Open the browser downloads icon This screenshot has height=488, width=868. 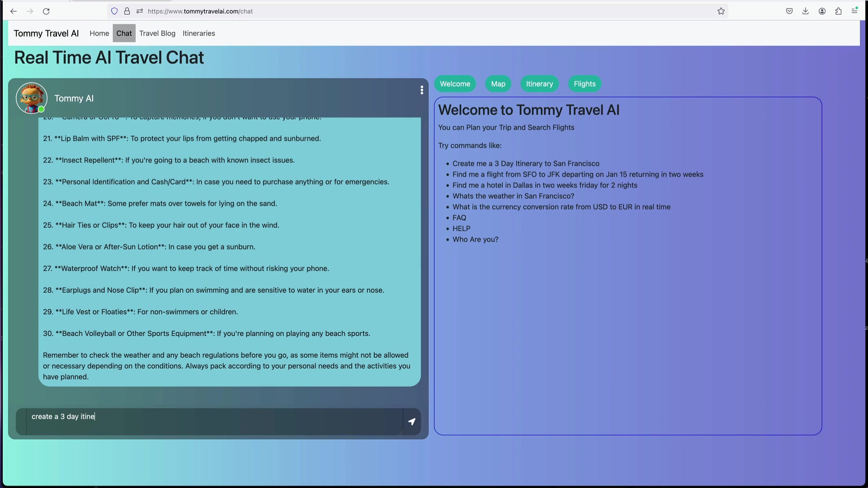pyautogui.click(x=806, y=11)
